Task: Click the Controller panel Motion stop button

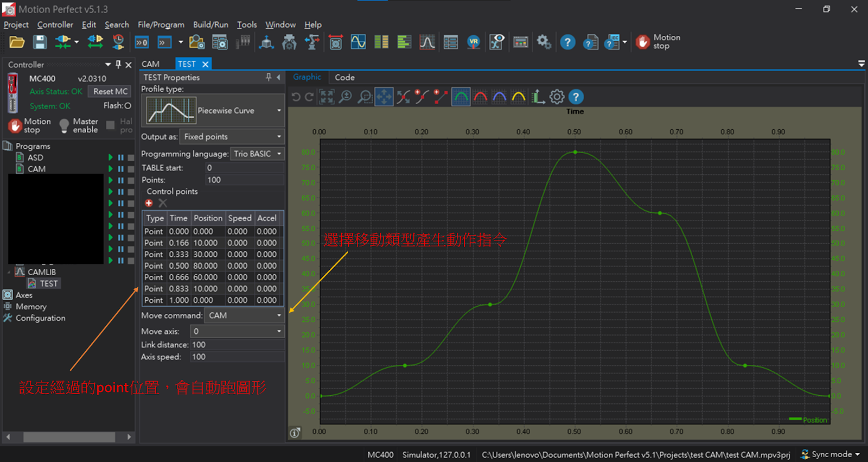Action: point(30,125)
